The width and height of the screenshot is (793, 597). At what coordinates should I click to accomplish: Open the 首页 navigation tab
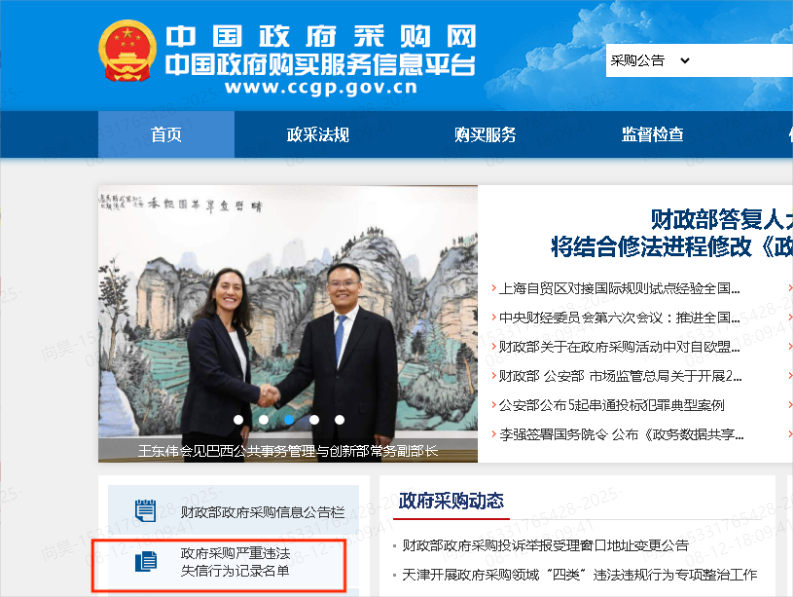[166, 135]
